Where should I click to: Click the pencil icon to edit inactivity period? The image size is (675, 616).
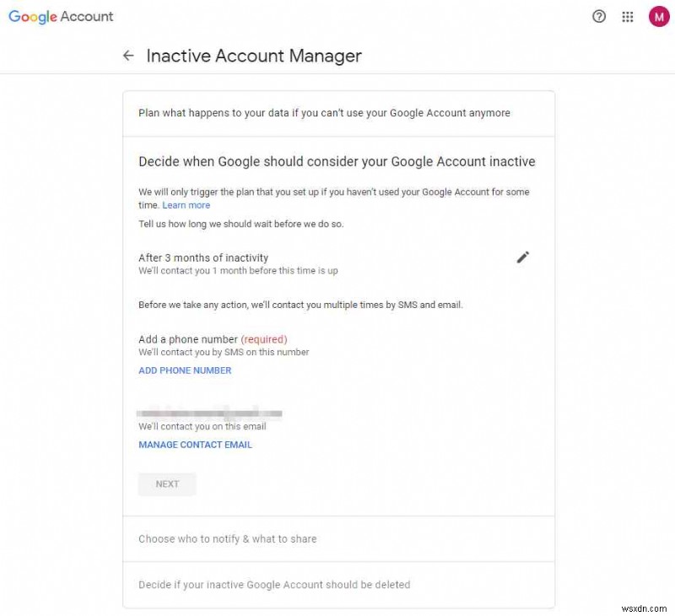point(523,257)
